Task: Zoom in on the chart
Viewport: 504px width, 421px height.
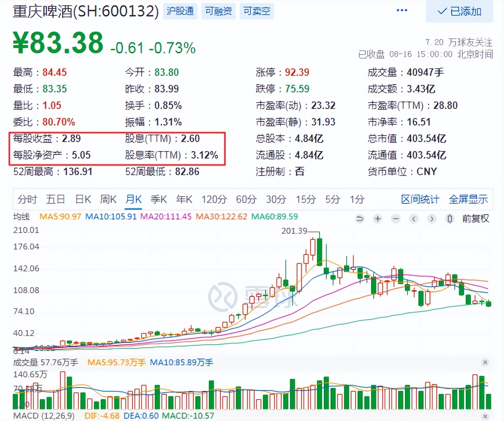Action: (377, 218)
